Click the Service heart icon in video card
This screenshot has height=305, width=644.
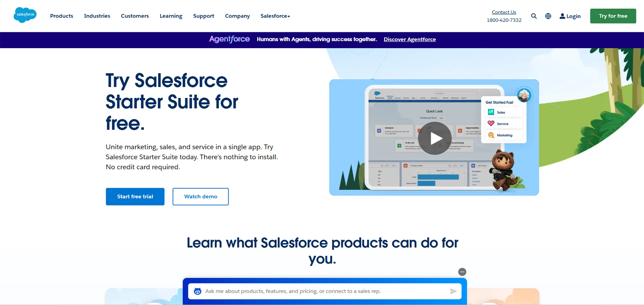click(491, 124)
